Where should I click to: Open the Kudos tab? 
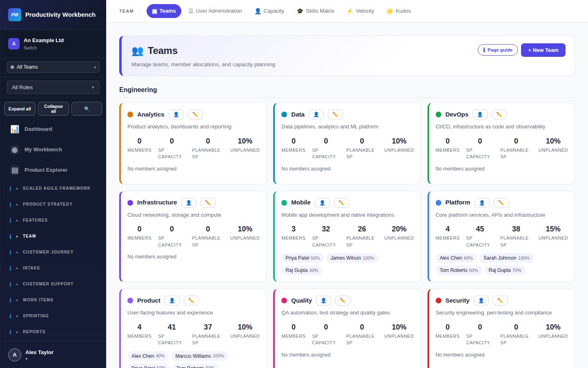pos(399,11)
